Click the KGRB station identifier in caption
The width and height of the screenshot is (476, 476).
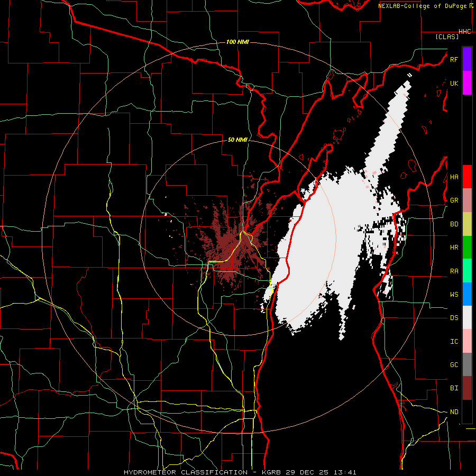pyautogui.click(x=272, y=472)
